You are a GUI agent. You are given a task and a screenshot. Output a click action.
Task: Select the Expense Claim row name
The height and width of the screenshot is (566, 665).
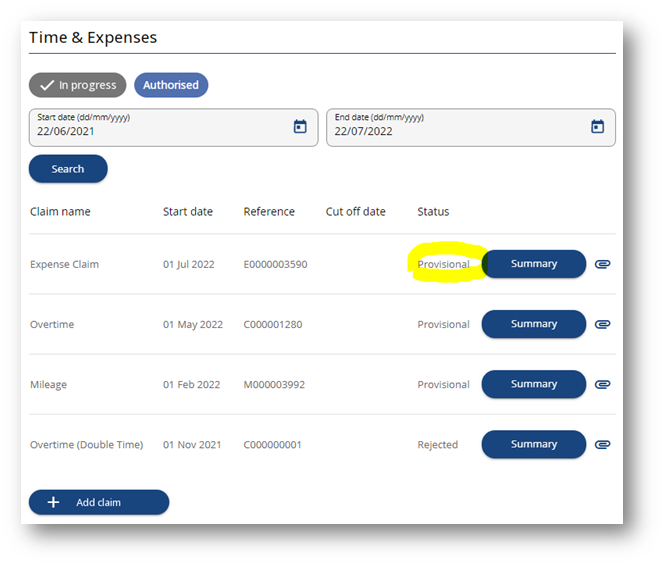[x=64, y=265]
